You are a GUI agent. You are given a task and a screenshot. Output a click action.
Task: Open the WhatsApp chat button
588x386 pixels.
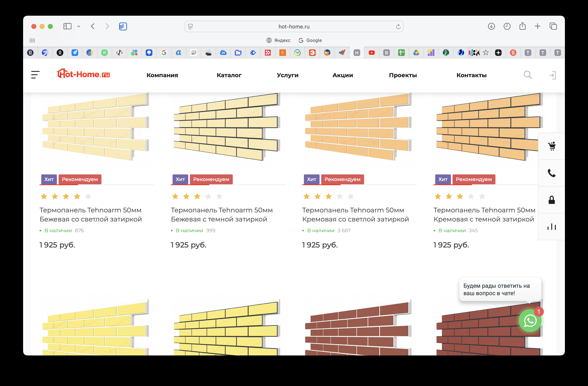click(530, 321)
